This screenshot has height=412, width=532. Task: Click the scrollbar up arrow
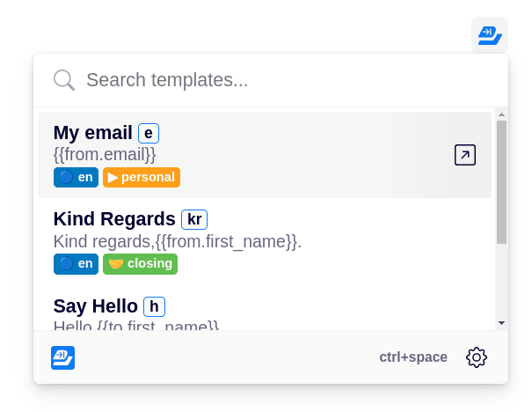(501, 114)
